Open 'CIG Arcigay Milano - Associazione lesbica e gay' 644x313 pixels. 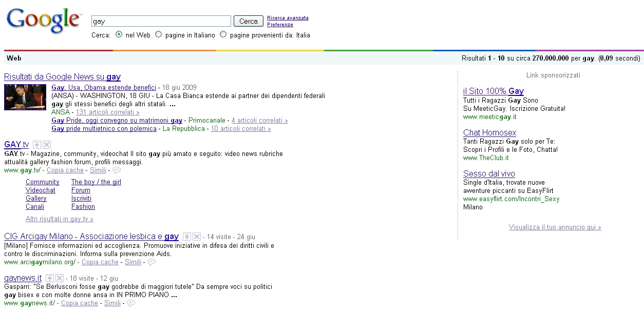pos(91,237)
